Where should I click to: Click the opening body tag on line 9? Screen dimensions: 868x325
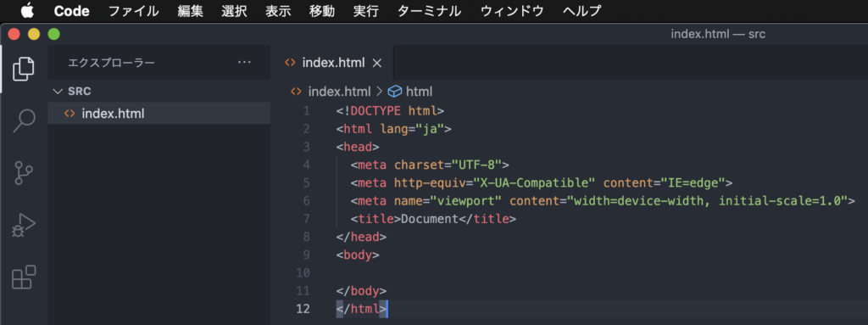tap(358, 255)
